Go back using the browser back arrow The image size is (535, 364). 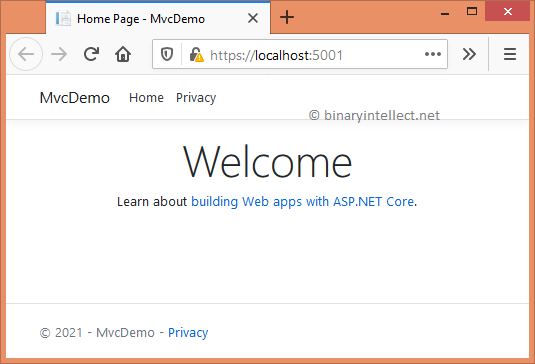(x=26, y=54)
